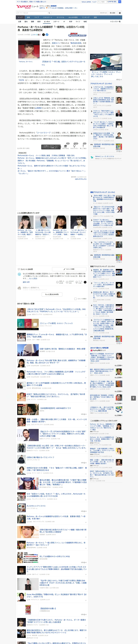Open the Yahoo! JAPAN ニュース logo

coord(27,7)
